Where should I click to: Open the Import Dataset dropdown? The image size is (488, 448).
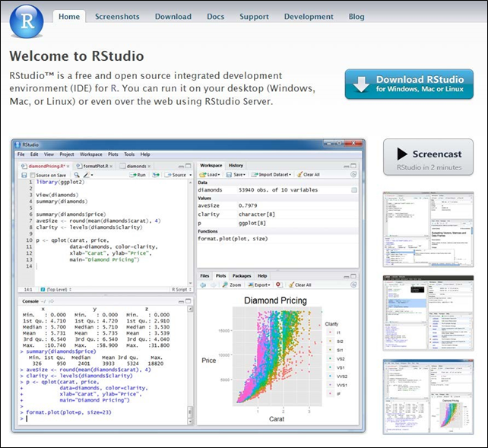tap(271, 175)
